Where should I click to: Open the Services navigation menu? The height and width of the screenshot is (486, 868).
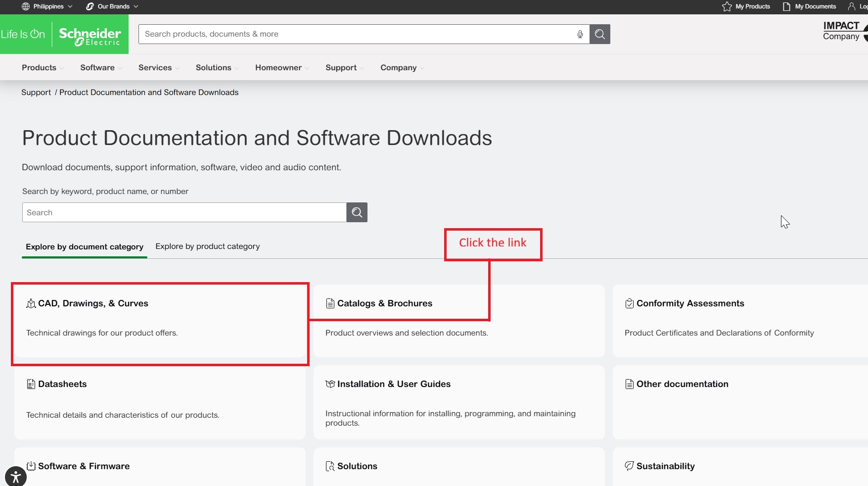click(x=155, y=68)
